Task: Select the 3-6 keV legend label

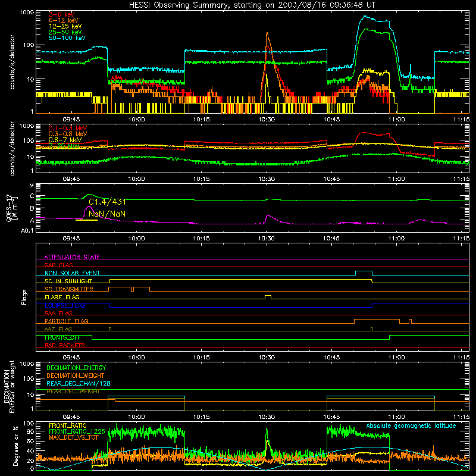Action: tap(62, 14)
